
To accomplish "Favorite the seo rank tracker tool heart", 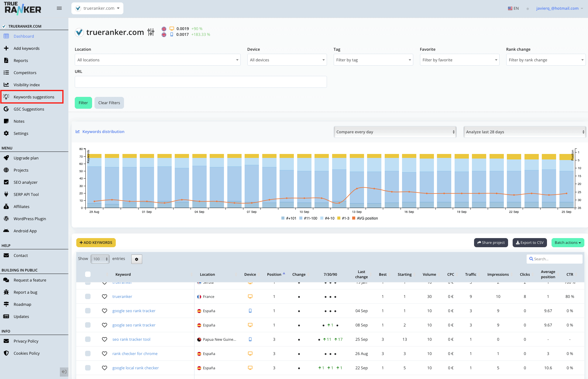I will 105,339.
